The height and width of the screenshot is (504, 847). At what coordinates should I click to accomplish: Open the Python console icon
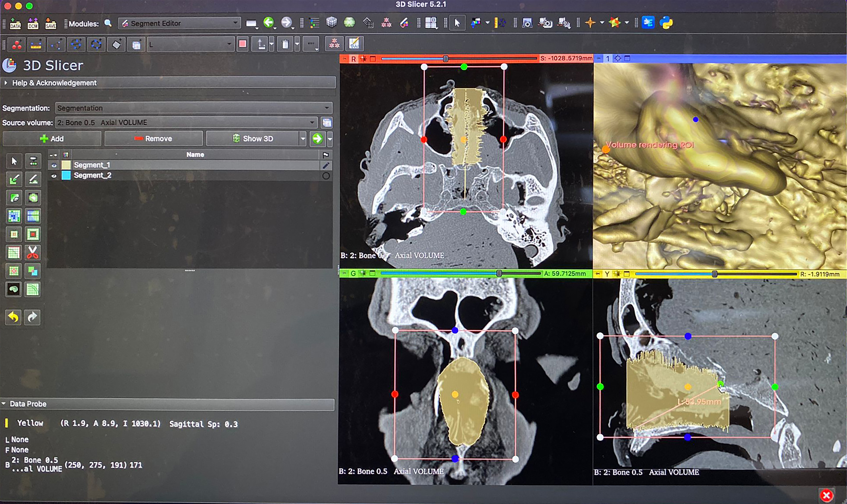pyautogui.click(x=666, y=23)
